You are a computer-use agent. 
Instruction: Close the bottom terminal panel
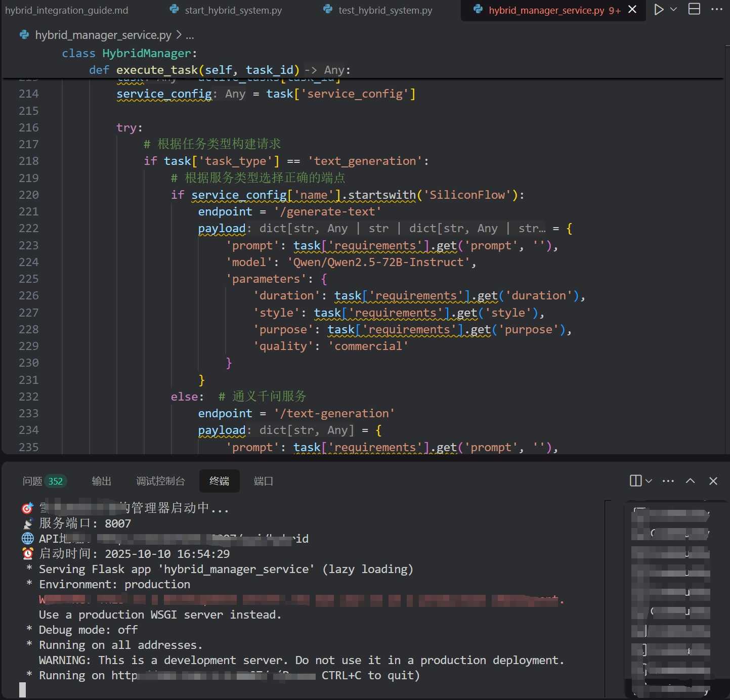tap(713, 481)
